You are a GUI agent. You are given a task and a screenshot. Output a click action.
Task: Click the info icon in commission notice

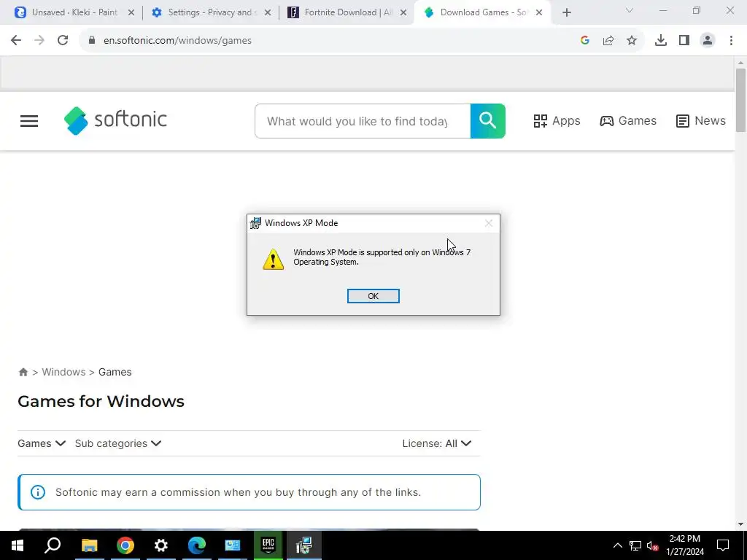click(38, 492)
